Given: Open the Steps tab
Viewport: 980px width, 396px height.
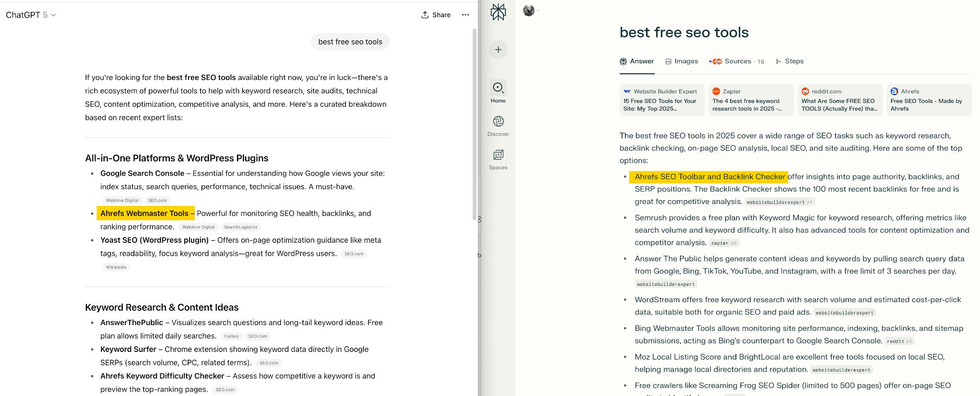Looking at the screenshot, I should click(790, 61).
